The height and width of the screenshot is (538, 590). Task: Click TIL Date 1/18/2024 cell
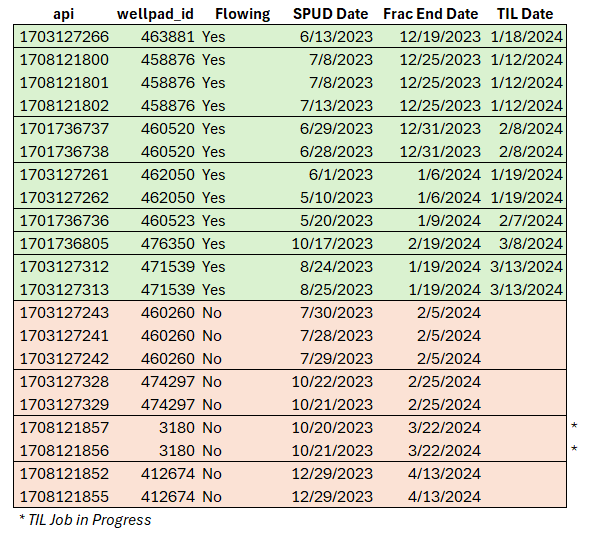click(x=527, y=37)
